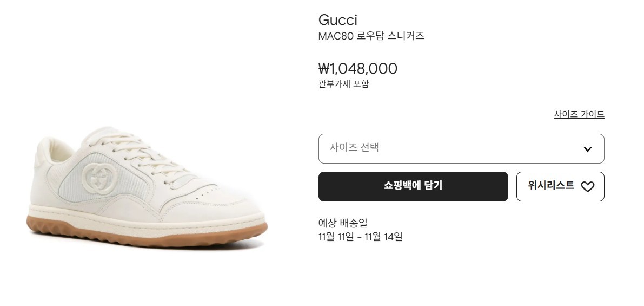Add item with 쇼핑백에 담기 button
Viewport: 644px width, 306px height.
pyautogui.click(x=413, y=186)
